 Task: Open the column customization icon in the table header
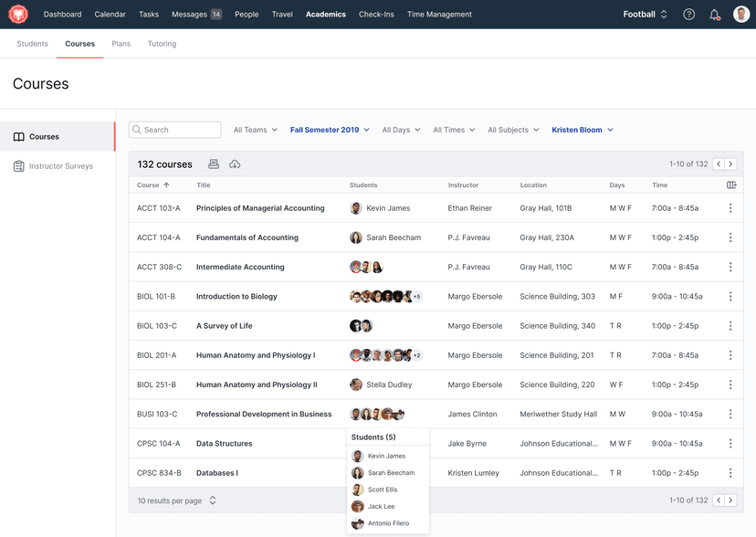tap(730, 184)
